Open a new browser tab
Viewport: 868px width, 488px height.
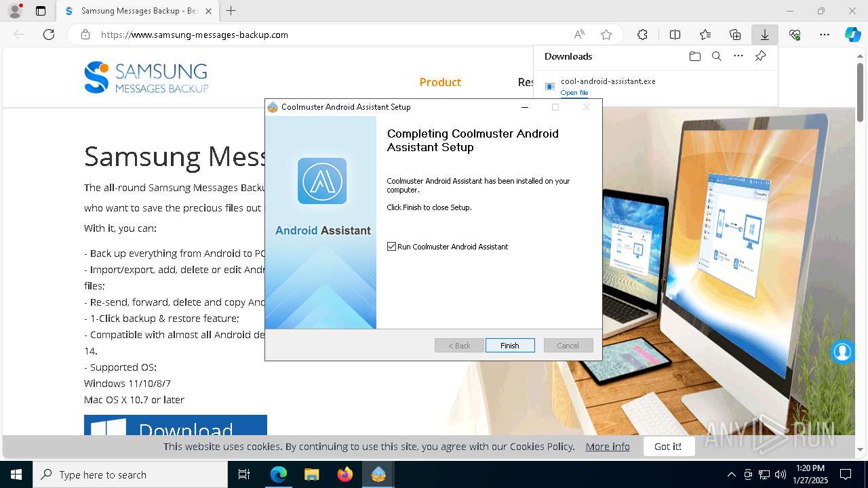click(x=231, y=11)
